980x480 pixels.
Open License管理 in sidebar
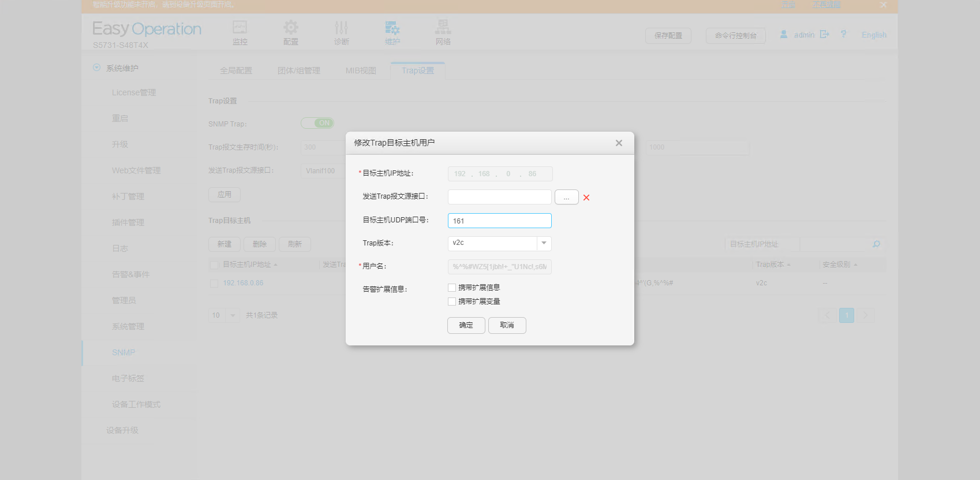coord(134,92)
